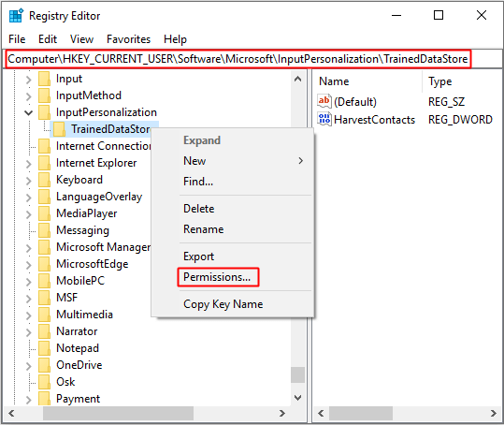This screenshot has height=425, width=504.
Task: Click the Keyboard folder icon
Action: [44, 180]
